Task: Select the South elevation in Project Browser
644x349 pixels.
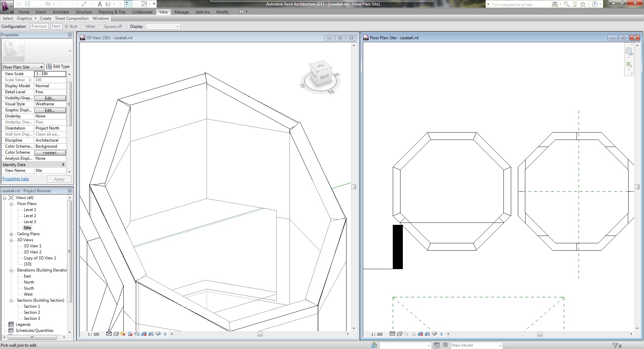Action: point(29,288)
